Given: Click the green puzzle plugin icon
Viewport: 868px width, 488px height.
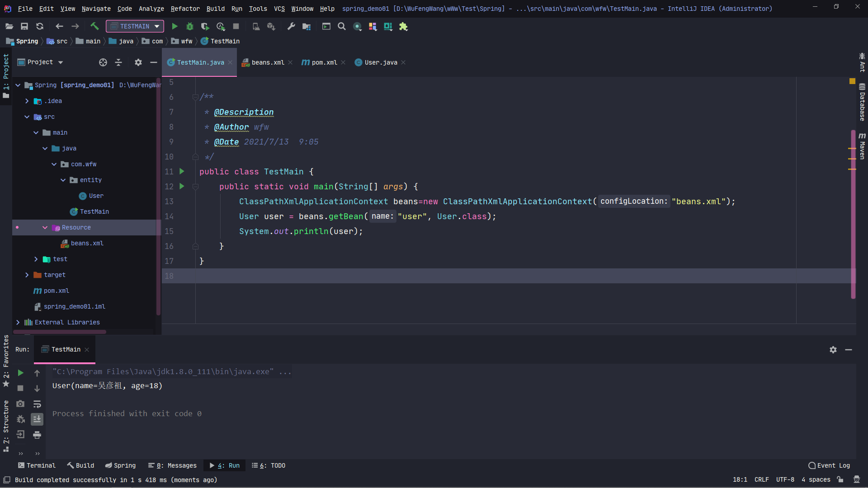Looking at the screenshot, I should (403, 26).
